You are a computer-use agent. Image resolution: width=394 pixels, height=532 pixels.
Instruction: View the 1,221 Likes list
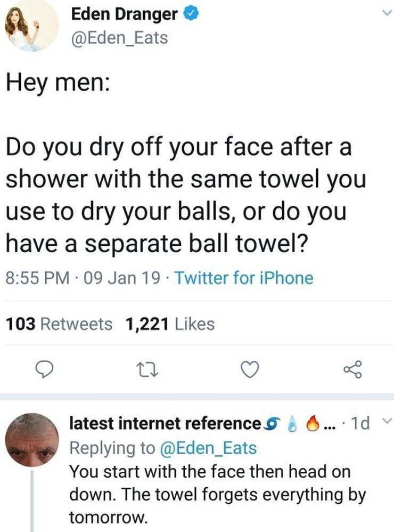click(169, 324)
